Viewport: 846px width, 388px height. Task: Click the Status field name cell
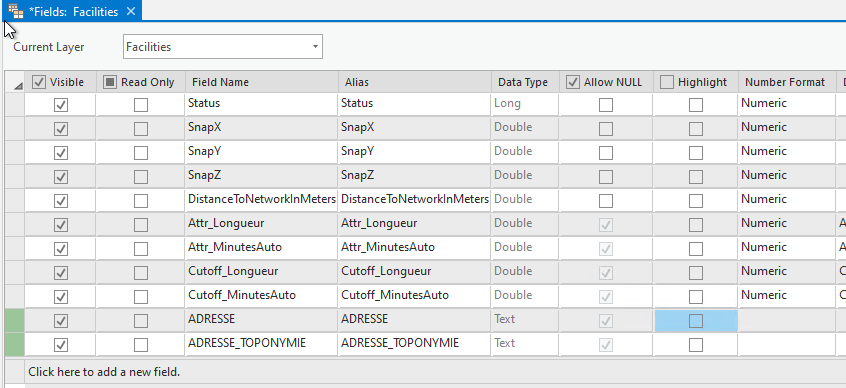point(261,104)
